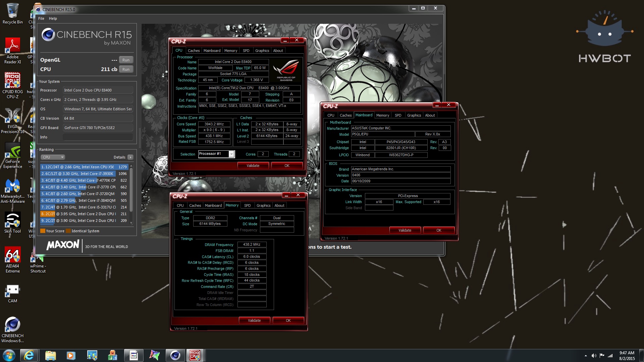The height and width of the screenshot is (362, 644).
Task: Open Windows Media Player taskbar icon
Action: coord(71,355)
